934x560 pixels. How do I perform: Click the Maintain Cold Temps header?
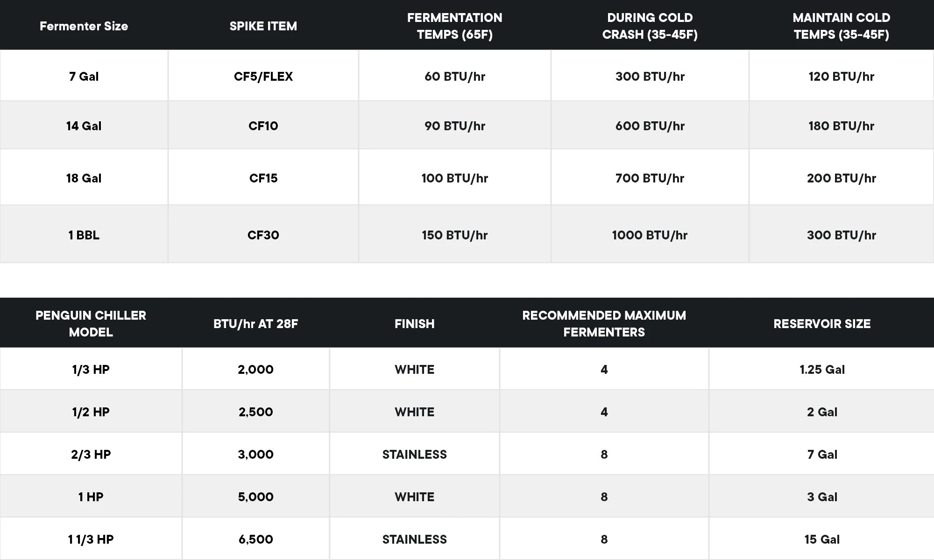(841, 26)
